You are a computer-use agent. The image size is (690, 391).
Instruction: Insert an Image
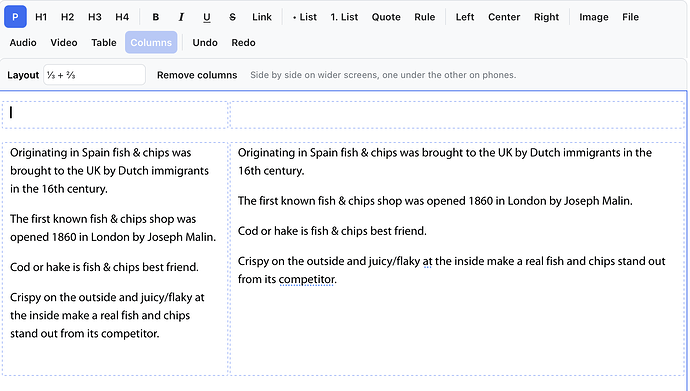click(x=594, y=17)
